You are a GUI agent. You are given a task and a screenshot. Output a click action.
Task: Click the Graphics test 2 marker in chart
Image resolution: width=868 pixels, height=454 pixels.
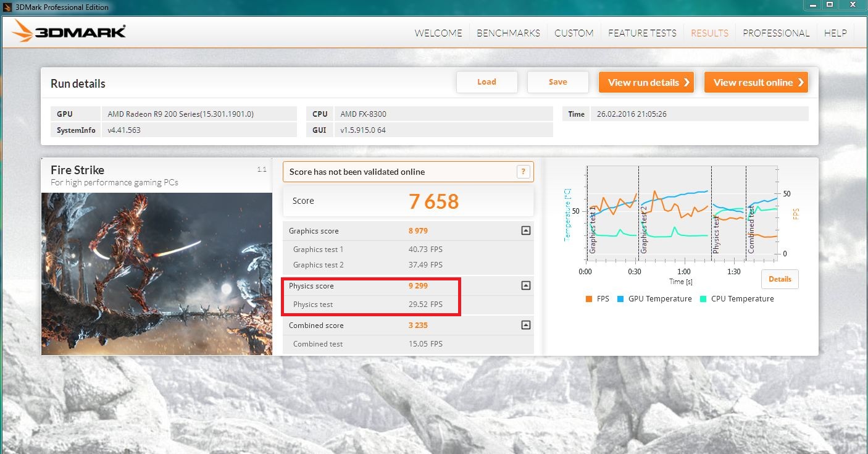click(644, 229)
